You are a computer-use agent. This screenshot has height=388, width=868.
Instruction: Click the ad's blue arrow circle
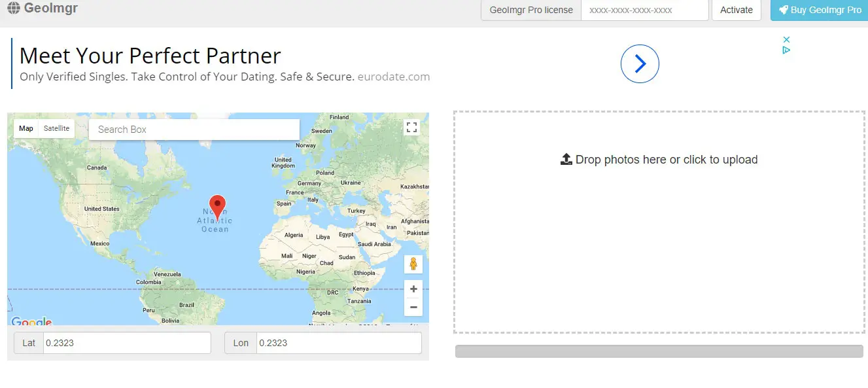(639, 63)
